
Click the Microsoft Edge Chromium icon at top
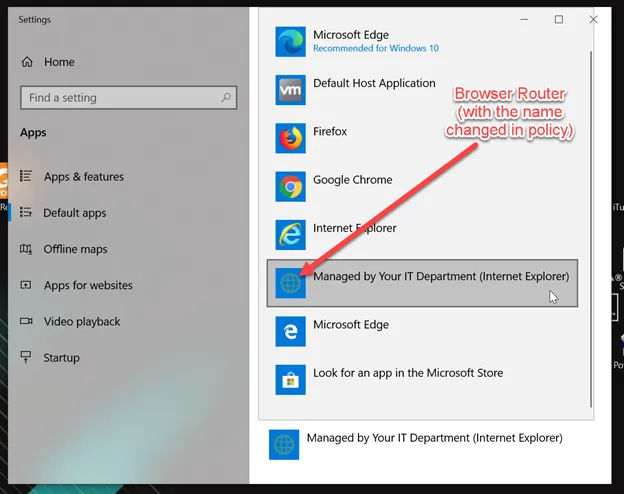click(x=291, y=41)
